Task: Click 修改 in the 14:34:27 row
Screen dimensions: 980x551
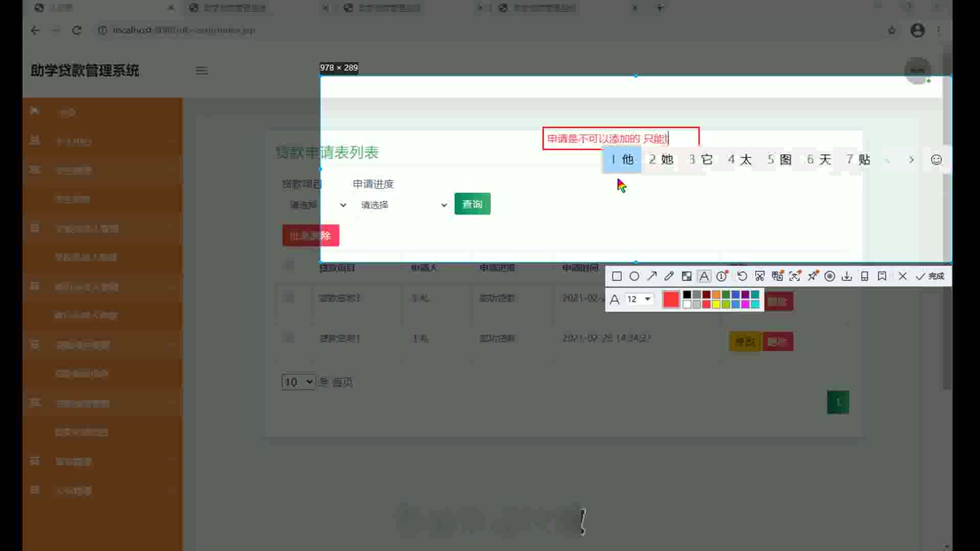Action: pyautogui.click(x=745, y=342)
